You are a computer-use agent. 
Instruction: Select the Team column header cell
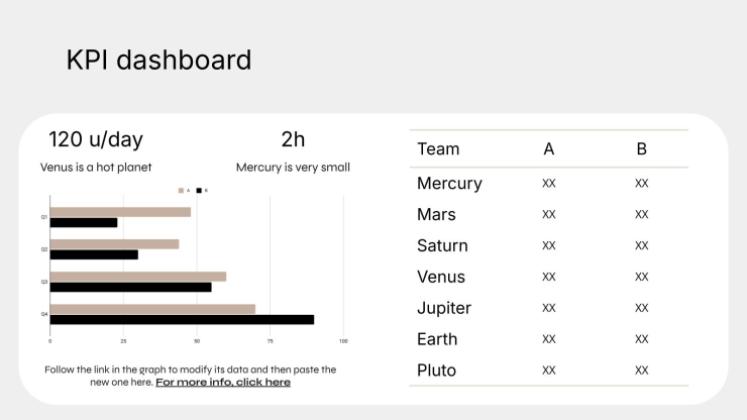(438, 149)
